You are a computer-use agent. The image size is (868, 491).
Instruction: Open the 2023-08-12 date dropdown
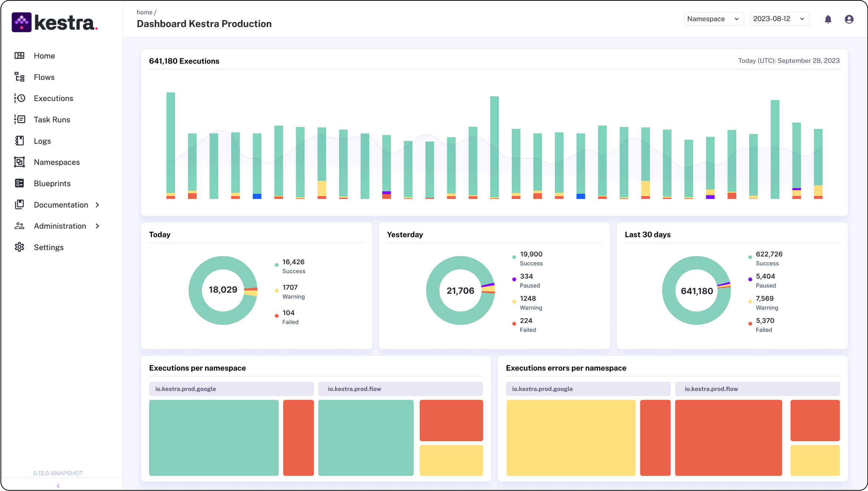(779, 19)
